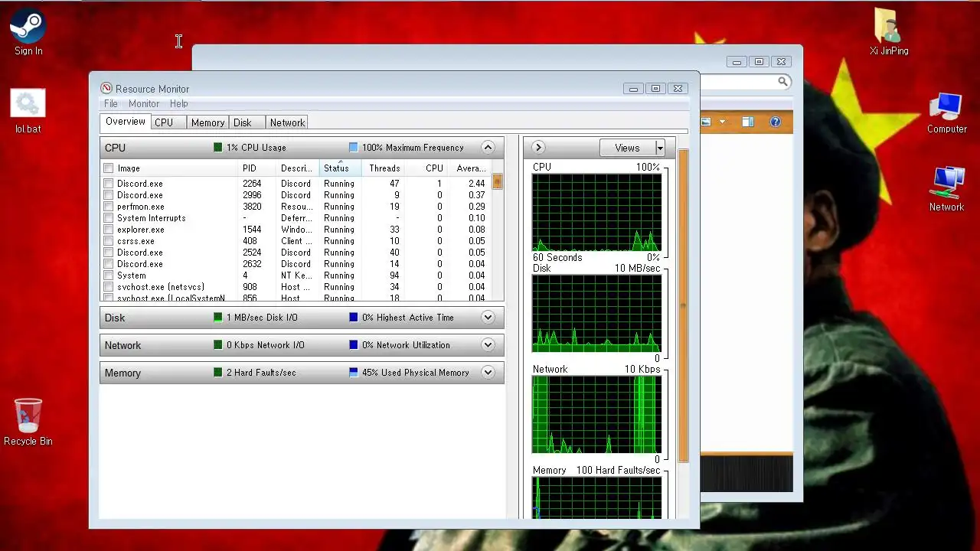Select the csrss.exe process name
Screen dimensions: 980x551
pos(136,241)
